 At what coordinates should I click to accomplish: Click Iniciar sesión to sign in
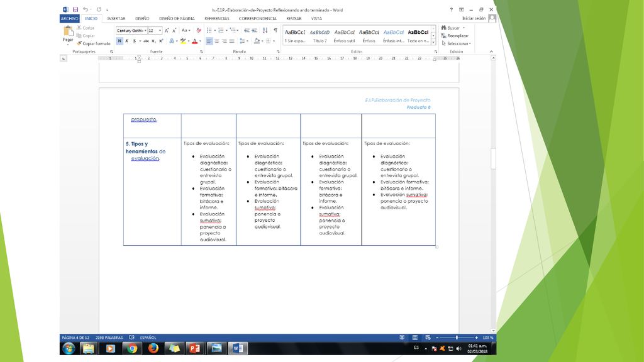[474, 18]
